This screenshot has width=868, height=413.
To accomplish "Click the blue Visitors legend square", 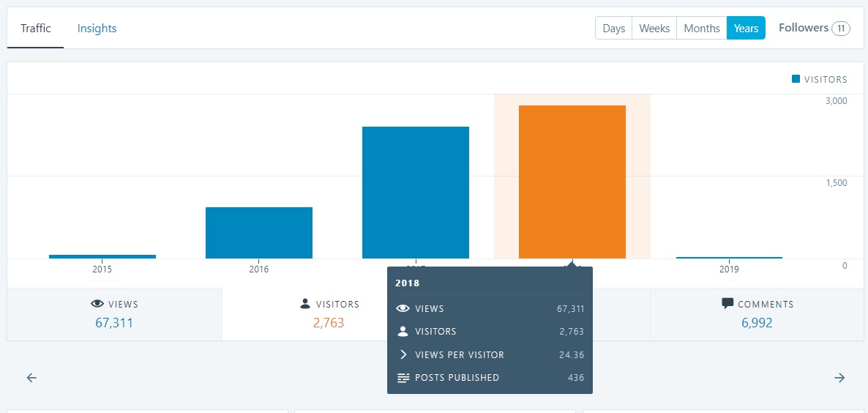I will pyautogui.click(x=796, y=79).
